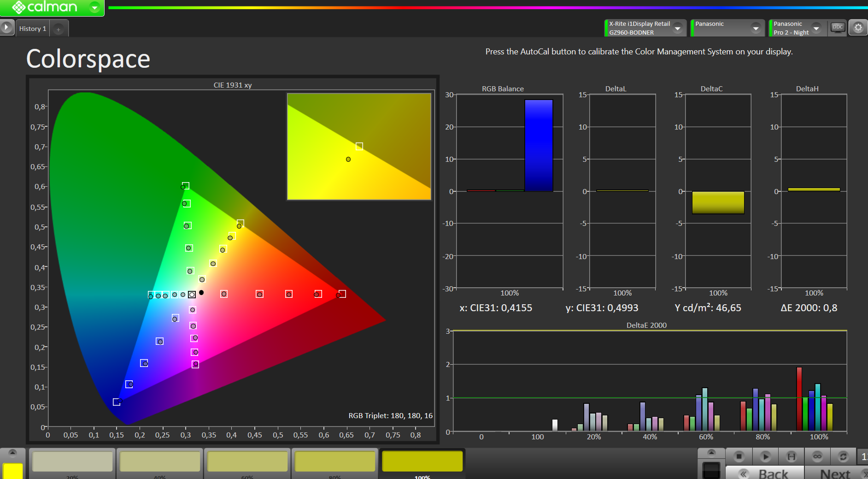The height and width of the screenshot is (479, 868).
Task: Start reading the current measurement
Action: (765, 456)
